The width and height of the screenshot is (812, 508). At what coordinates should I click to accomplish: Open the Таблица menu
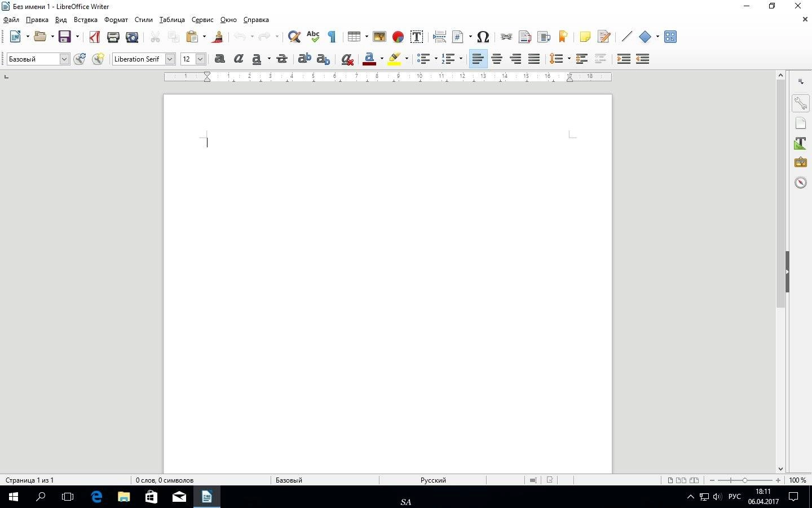pyautogui.click(x=172, y=20)
